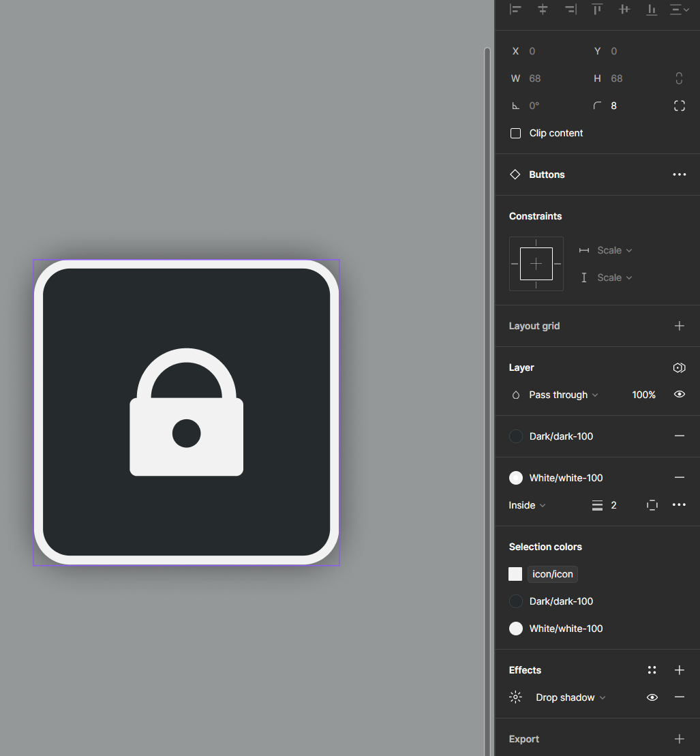Open effect styles four-dot icon
Image resolution: width=700 pixels, height=756 pixels.
[x=652, y=670]
